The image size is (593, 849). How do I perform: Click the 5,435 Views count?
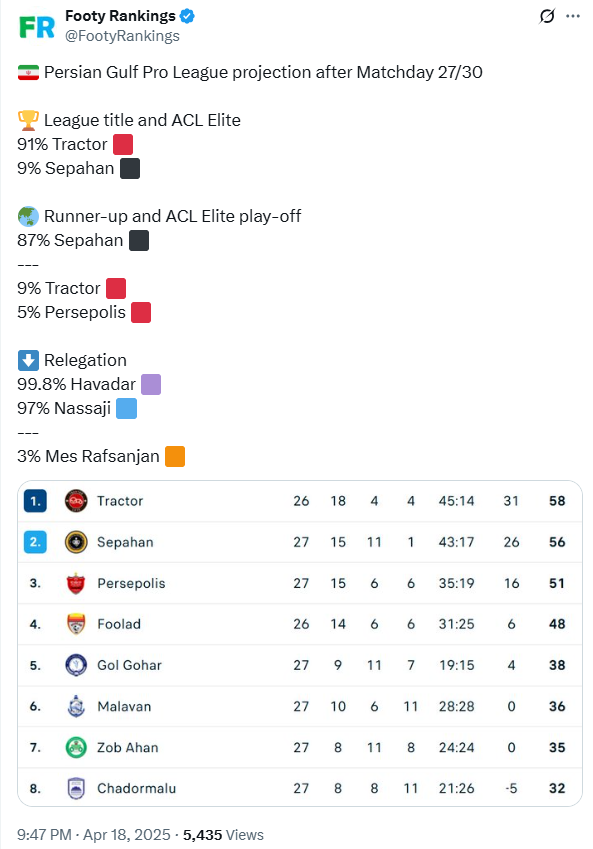[223, 835]
